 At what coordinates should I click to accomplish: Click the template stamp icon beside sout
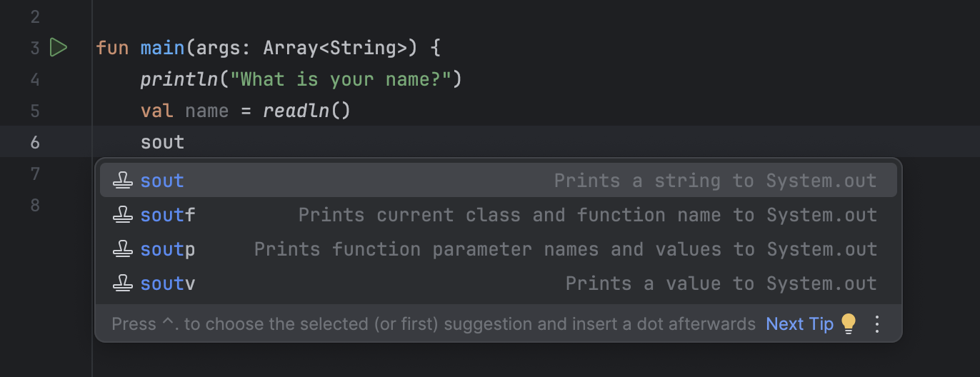click(123, 181)
